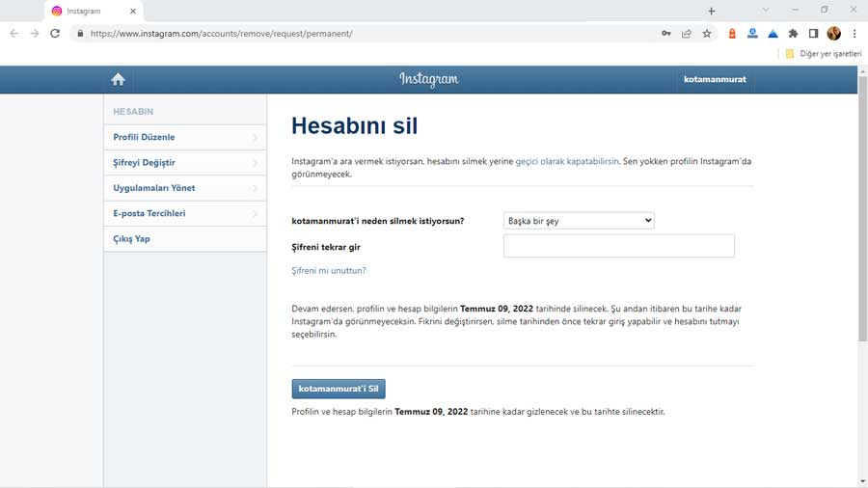
Task: Click chevron beside Şifreyi Değiştir
Action: [x=255, y=163]
